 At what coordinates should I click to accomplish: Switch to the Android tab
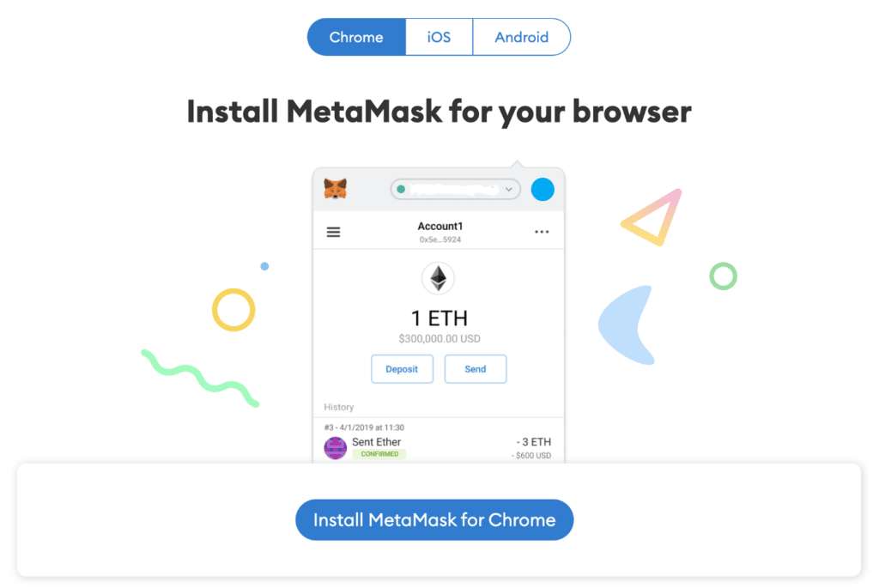521,37
